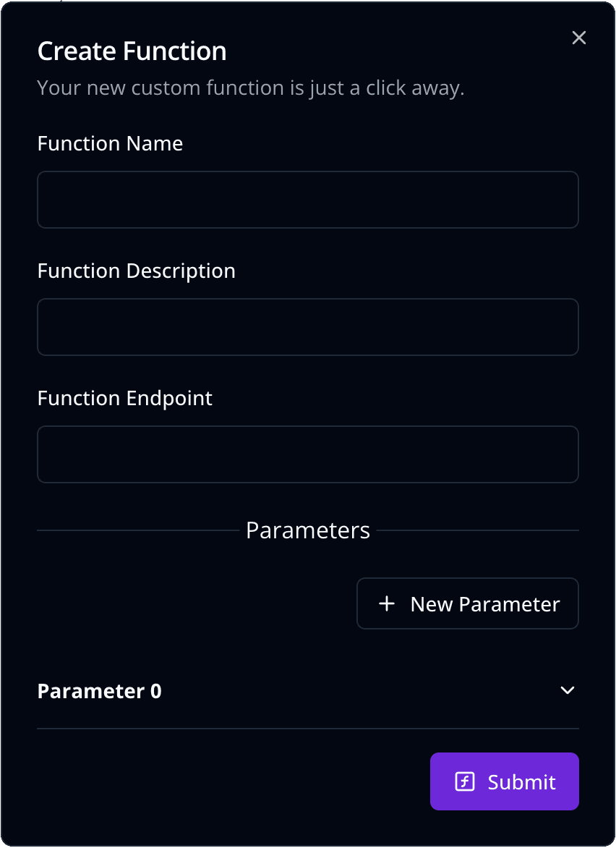
Task: Click the bold Parameter 0 title text
Action: 100,691
